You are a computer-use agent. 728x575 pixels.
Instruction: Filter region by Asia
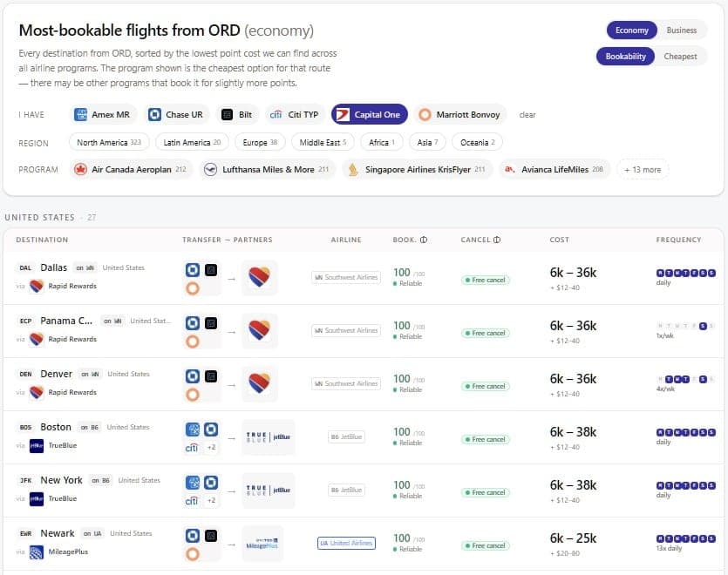pos(427,143)
